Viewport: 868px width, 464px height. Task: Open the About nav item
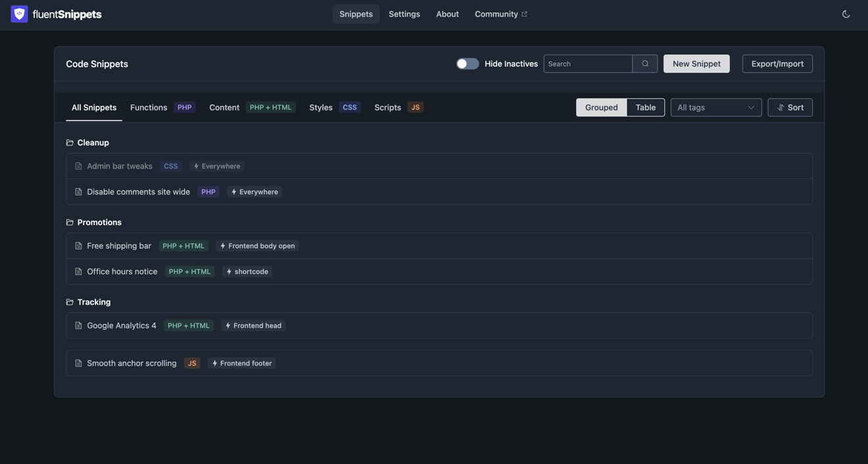point(447,14)
